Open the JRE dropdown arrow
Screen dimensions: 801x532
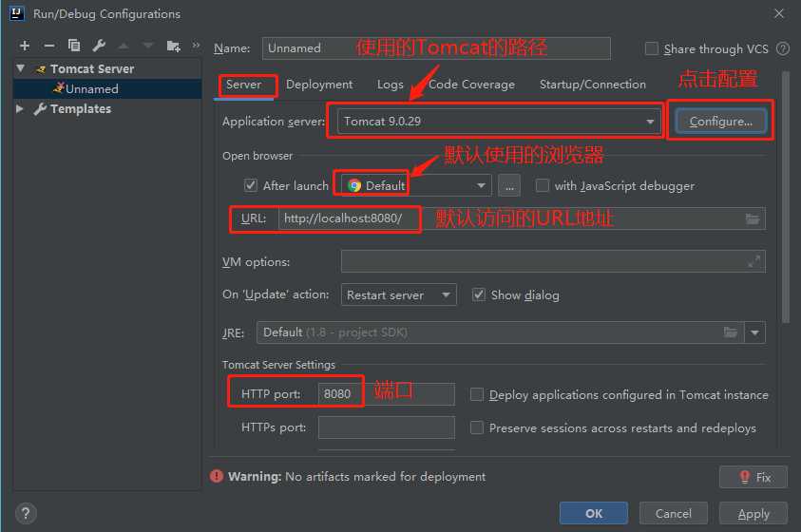click(754, 332)
